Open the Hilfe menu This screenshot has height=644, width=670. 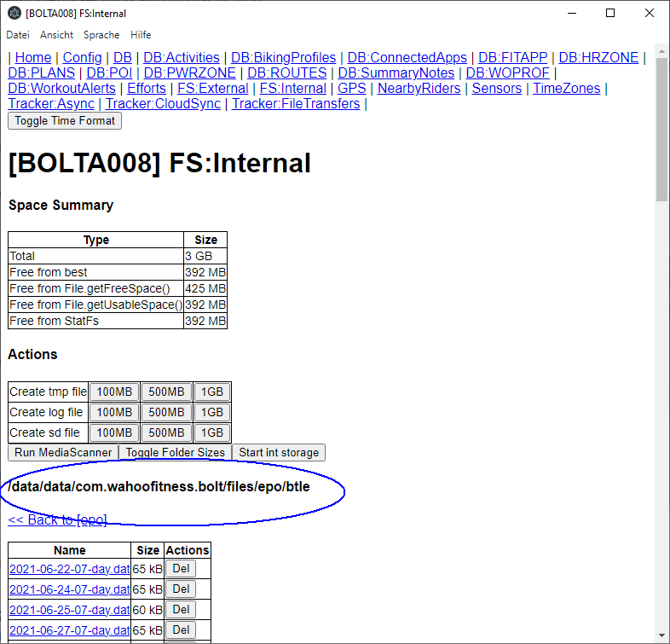tap(141, 35)
